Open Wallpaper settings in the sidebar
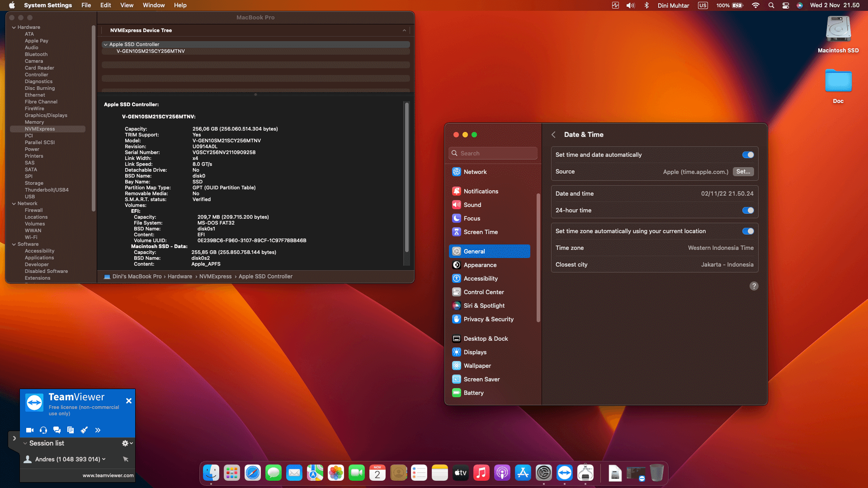Viewport: 868px width, 488px height. point(476,366)
